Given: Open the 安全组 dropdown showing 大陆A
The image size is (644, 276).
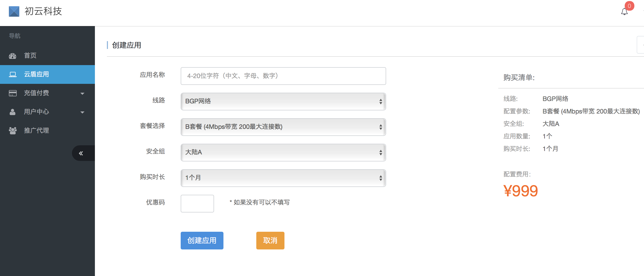Looking at the screenshot, I should pyautogui.click(x=283, y=153).
